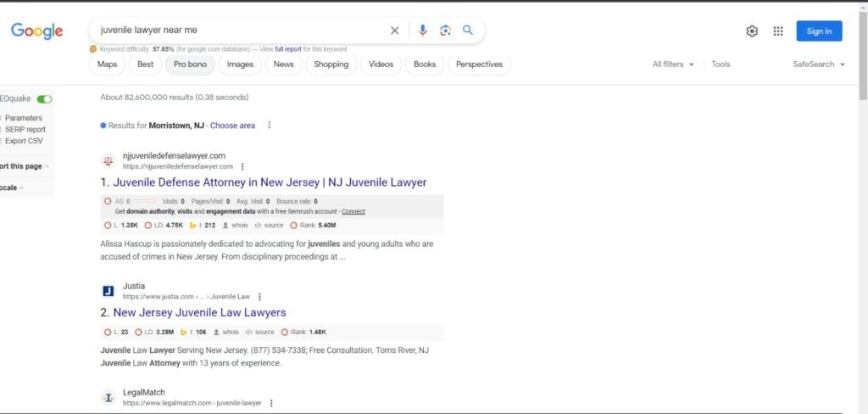The height and width of the screenshot is (414, 868).
Task: Click the magnifying glass search button
Action: coord(468,31)
